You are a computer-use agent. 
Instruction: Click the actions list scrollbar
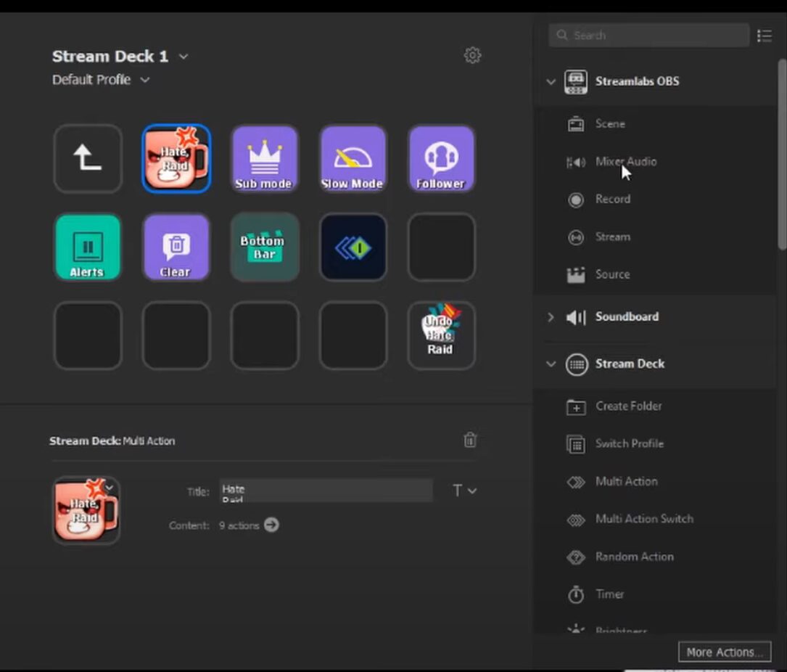(782, 154)
